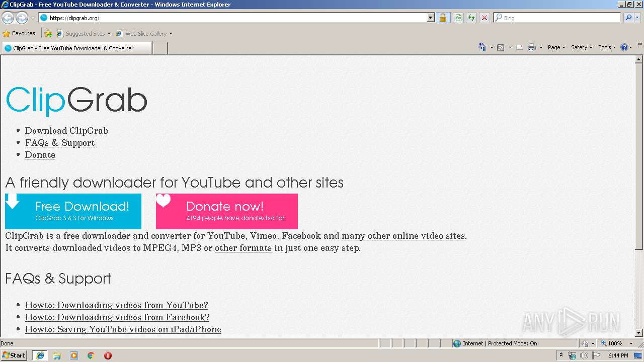The height and width of the screenshot is (362, 644).
Task: Click the taskbar clock 6:44 PM
Action: pos(618,355)
